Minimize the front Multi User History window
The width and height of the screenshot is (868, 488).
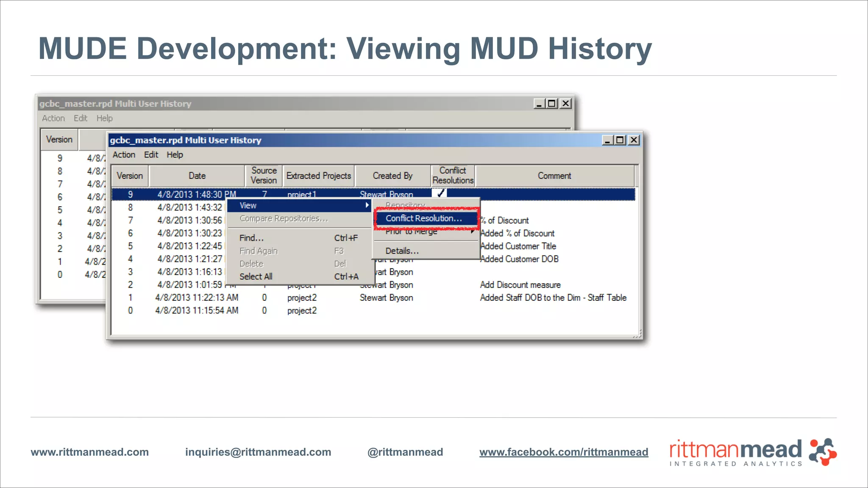click(607, 140)
